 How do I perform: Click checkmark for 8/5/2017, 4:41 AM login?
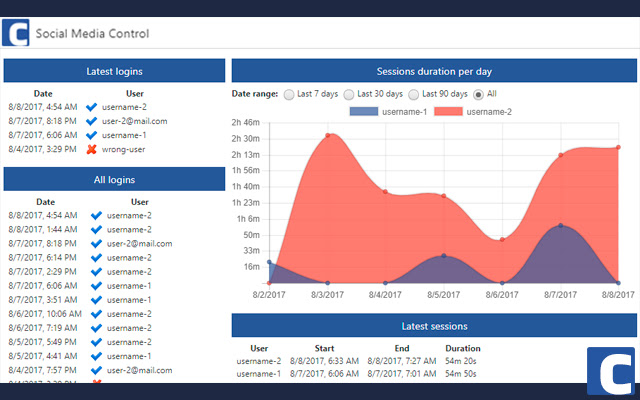96,356
